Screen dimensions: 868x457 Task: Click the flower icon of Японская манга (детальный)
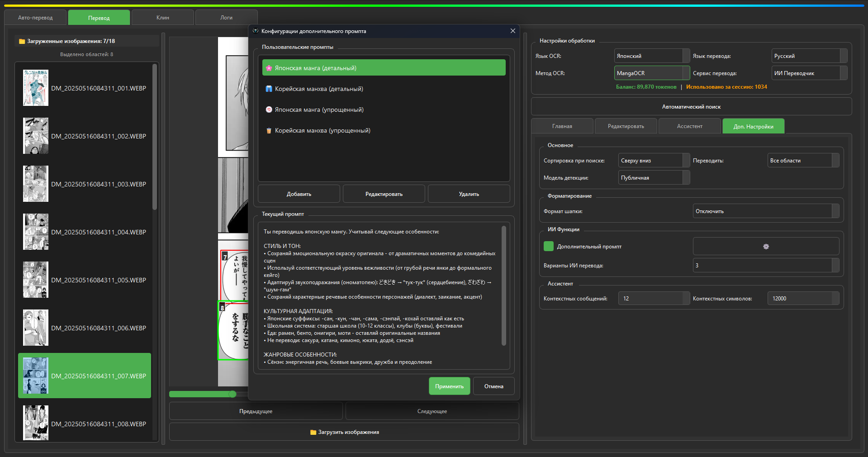pyautogui.click(x=269, y=68)
